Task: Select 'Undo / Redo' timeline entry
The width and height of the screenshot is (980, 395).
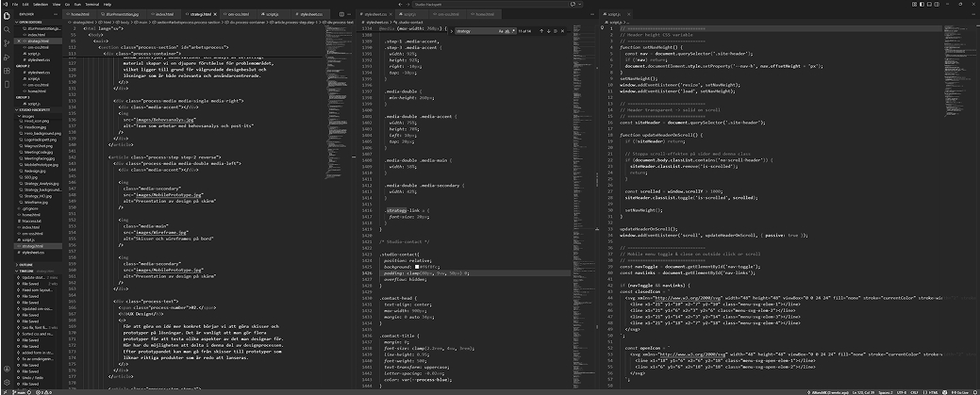Action: (30, 377)
